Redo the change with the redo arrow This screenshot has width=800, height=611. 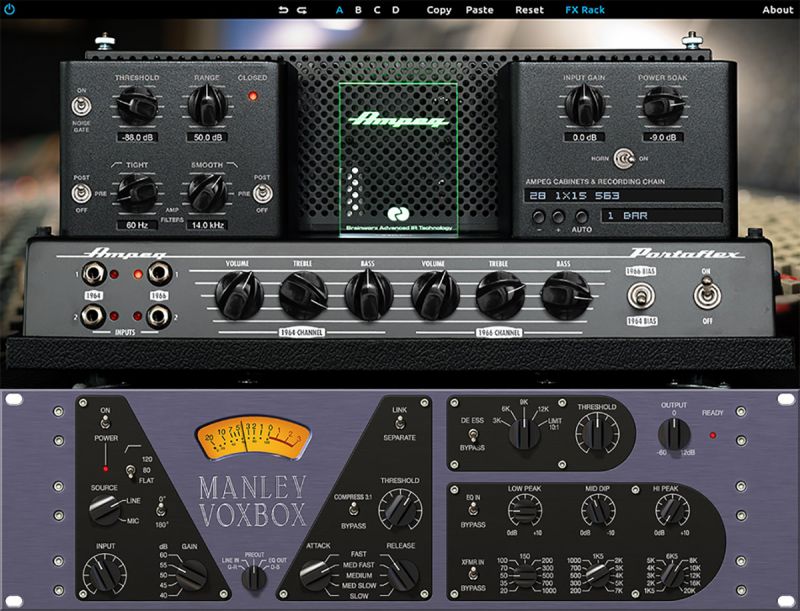coord(302,10)
